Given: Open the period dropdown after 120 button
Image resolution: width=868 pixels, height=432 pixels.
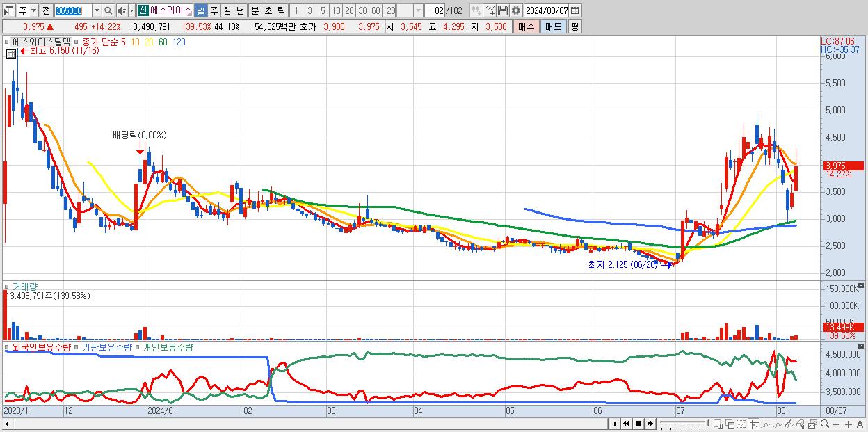Looking at the screenshot, I should 418,10.
